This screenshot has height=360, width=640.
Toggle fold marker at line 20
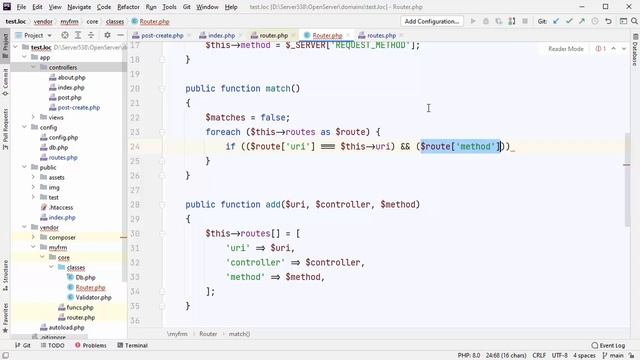pyautogui.click(x=162, y=89)
